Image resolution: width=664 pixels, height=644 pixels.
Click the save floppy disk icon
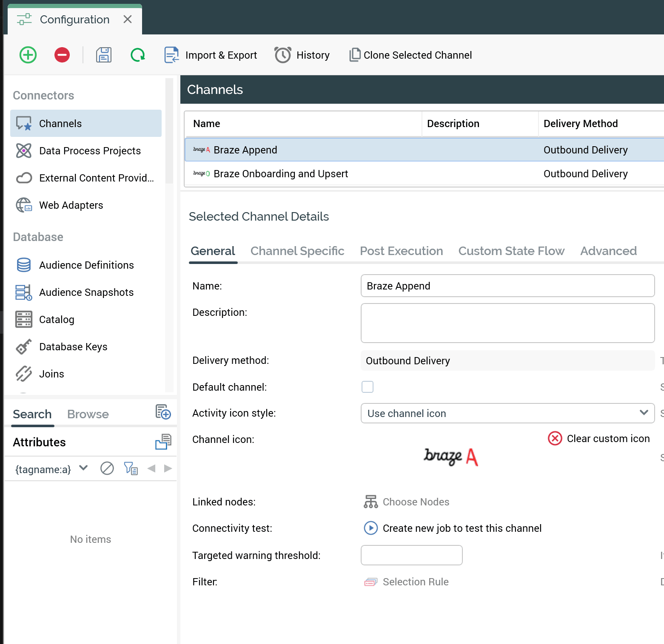pos(104,55)
